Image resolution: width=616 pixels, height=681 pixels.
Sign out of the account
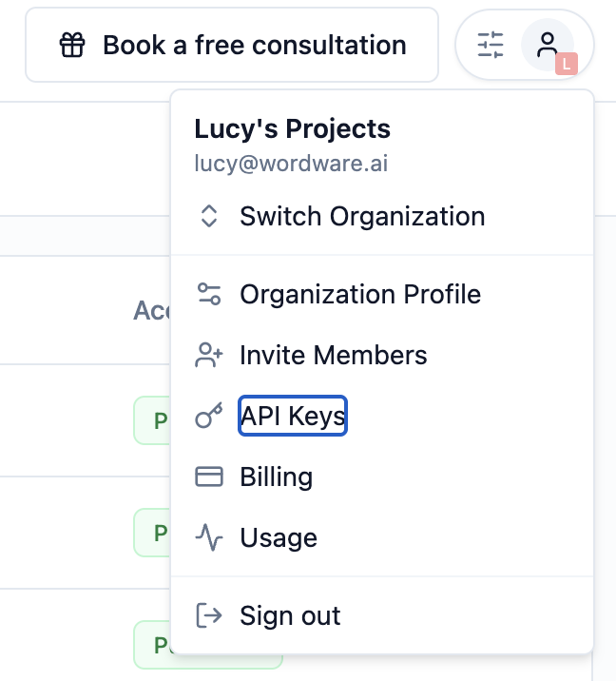coord(290,615)
